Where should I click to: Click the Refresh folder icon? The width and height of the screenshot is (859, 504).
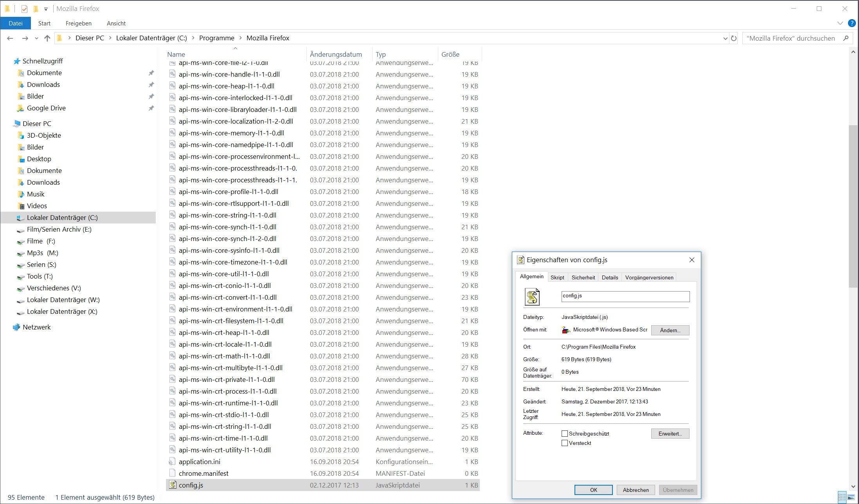tap(734, 38)
